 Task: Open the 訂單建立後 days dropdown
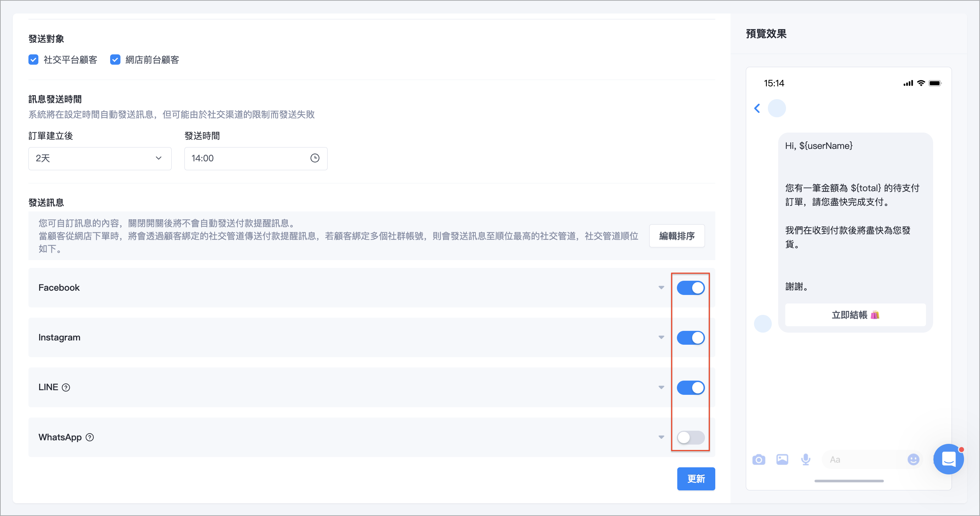(100, 158)
